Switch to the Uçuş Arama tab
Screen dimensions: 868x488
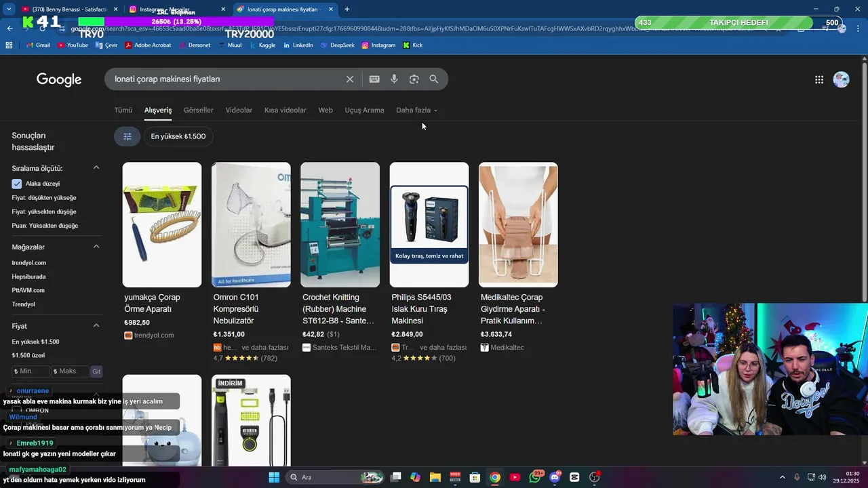click(x=365, y=110)
